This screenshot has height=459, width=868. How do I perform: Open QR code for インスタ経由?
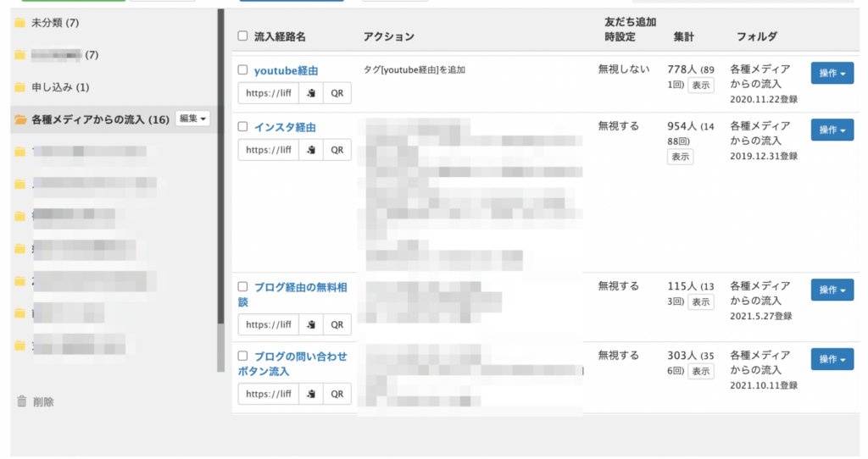pyautogui.click(x=337, y=150)
